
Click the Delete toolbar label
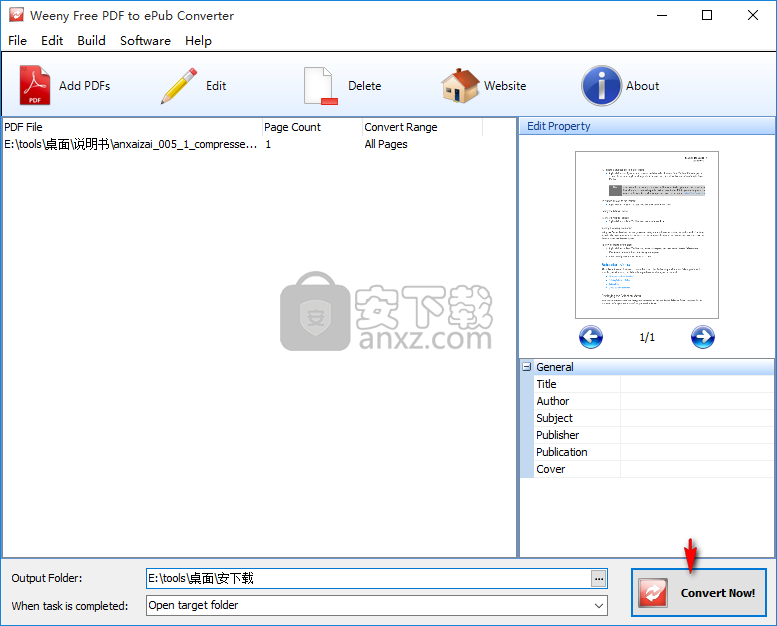click(x=365, y=86)
